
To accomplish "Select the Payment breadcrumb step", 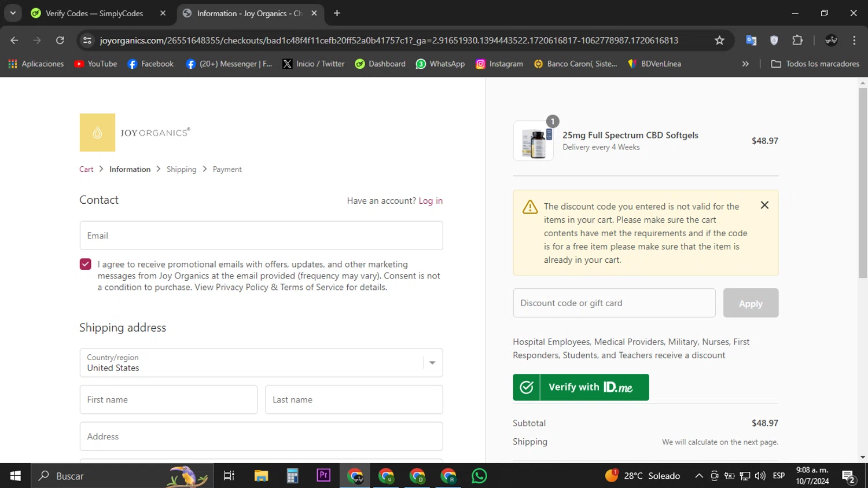I will click(227, 169).
